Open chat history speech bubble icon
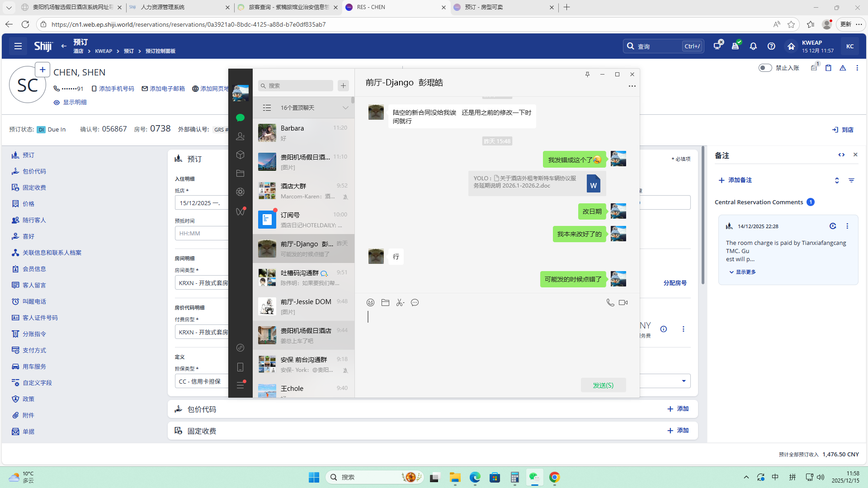Viewport: 868px width, 488px height. (415, 303)
